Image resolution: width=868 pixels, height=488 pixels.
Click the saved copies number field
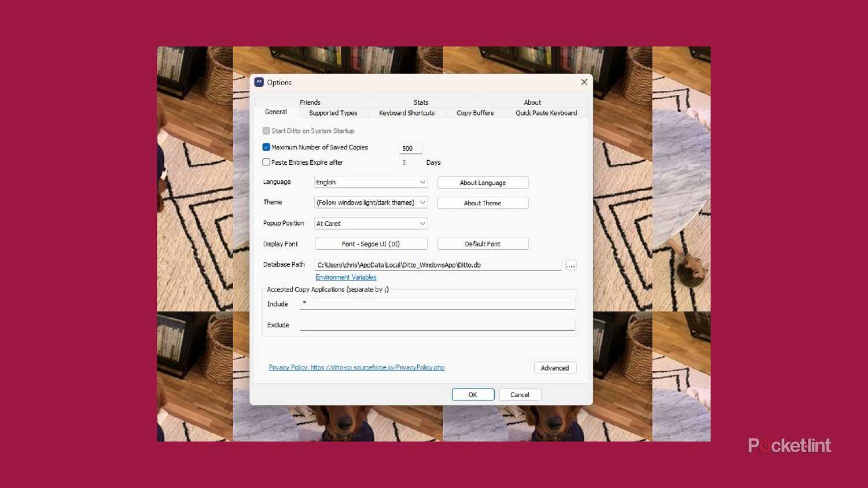point(410,149)
